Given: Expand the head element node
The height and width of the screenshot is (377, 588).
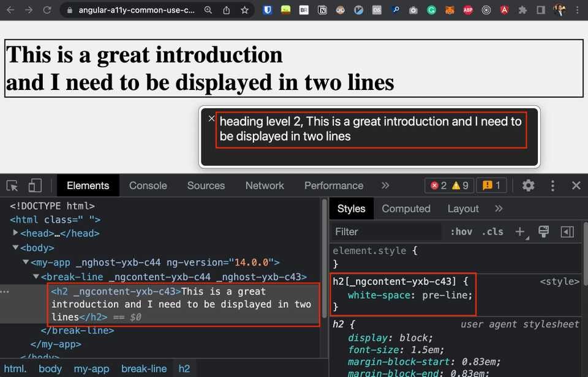Looking at the screenshot, I should click(15, 233).
